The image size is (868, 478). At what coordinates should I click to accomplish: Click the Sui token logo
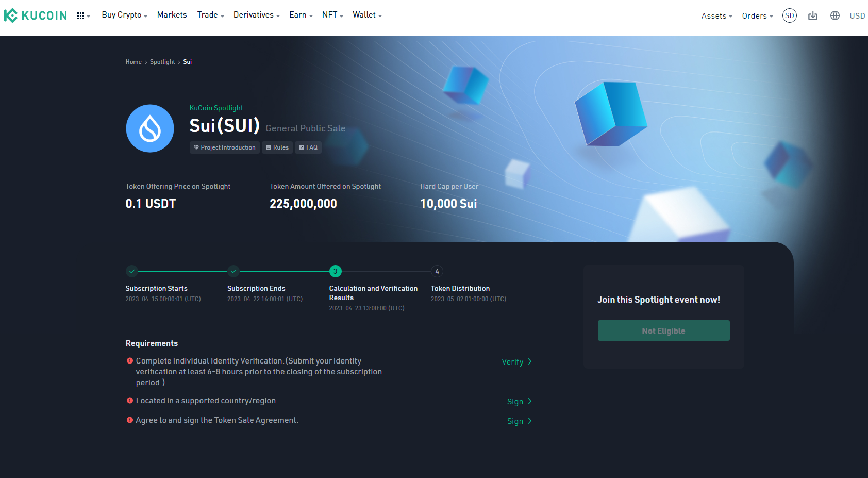tap(150, 128)
